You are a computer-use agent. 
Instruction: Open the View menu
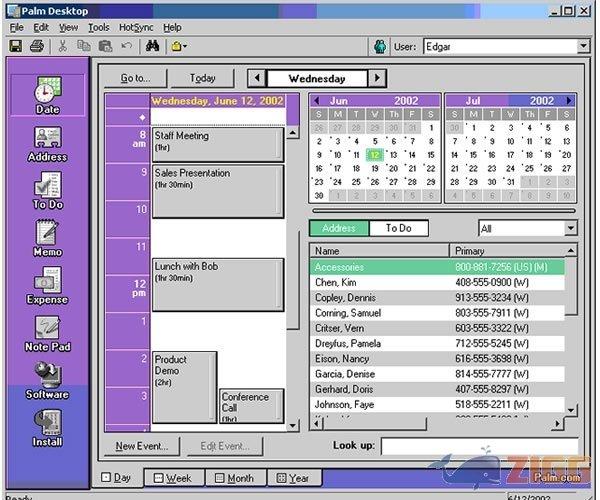pyautogui.click(x=68, y=28)
